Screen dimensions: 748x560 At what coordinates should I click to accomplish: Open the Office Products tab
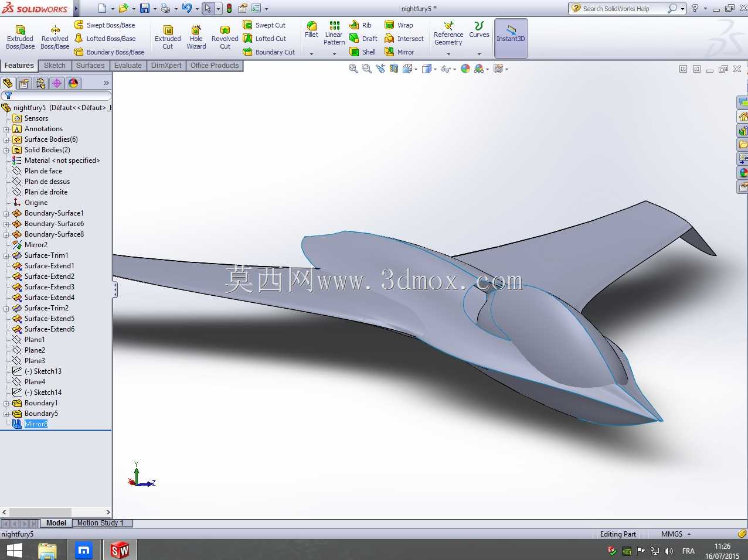[x=215, y=66]
